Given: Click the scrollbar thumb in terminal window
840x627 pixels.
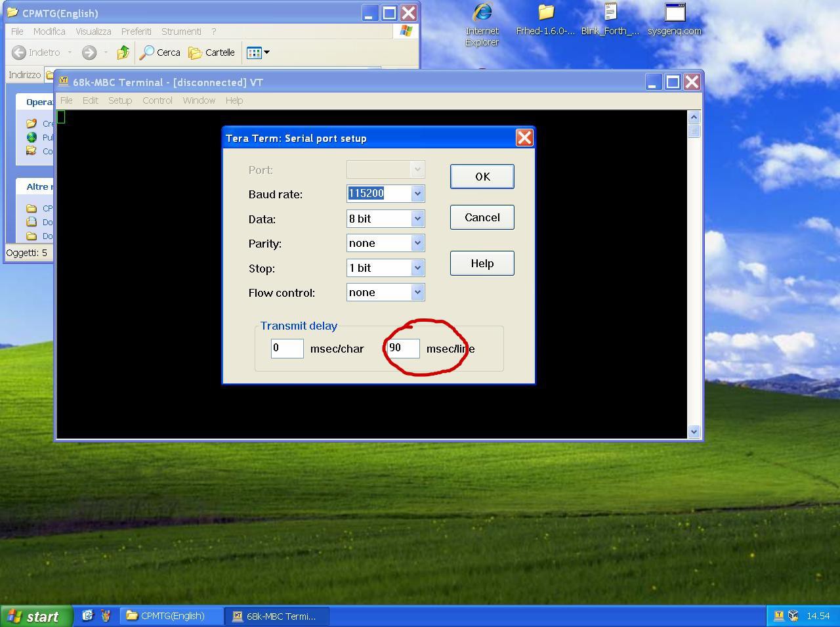Looking at the screenshot, I should coord(694,131).
